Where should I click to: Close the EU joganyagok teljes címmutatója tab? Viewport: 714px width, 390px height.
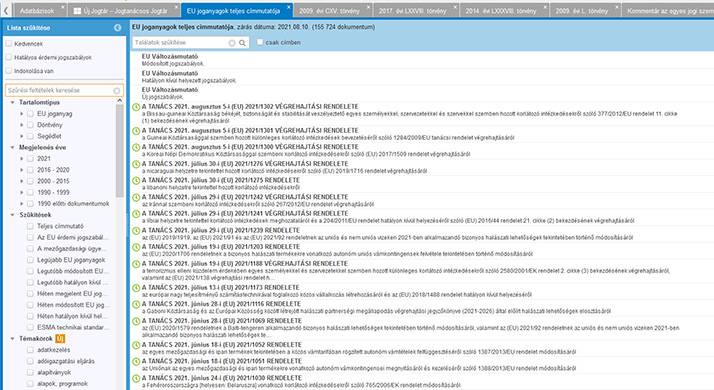[288, 7]
